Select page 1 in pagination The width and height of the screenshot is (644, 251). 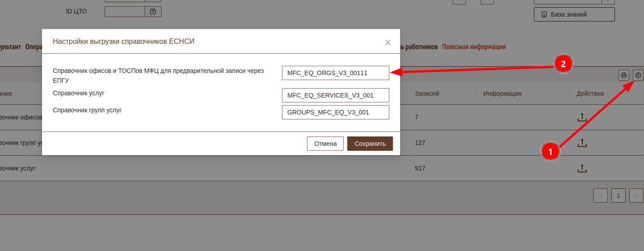(x=618, y=196)
